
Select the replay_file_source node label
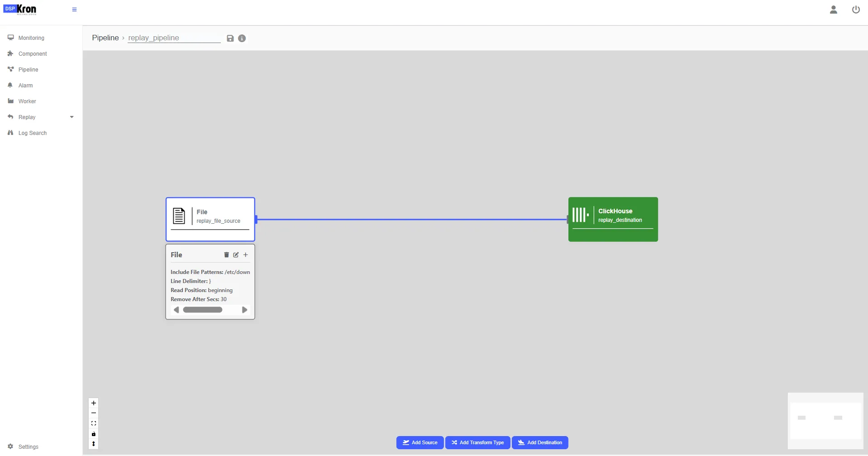coord(219,221)
